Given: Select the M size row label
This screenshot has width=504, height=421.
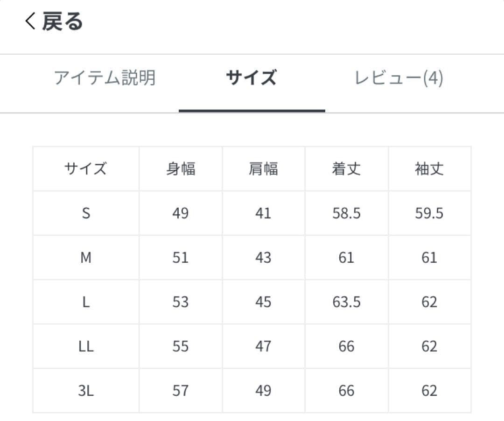Looking at the screenshot, I should pos(85,257).
